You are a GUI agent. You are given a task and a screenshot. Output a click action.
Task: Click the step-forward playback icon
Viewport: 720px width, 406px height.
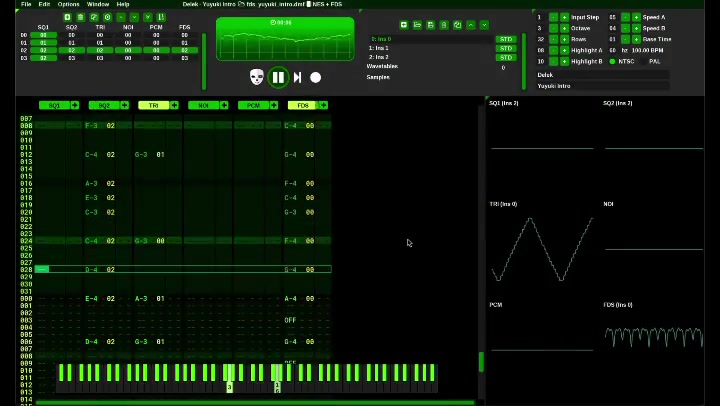click(x=298, y=77)
